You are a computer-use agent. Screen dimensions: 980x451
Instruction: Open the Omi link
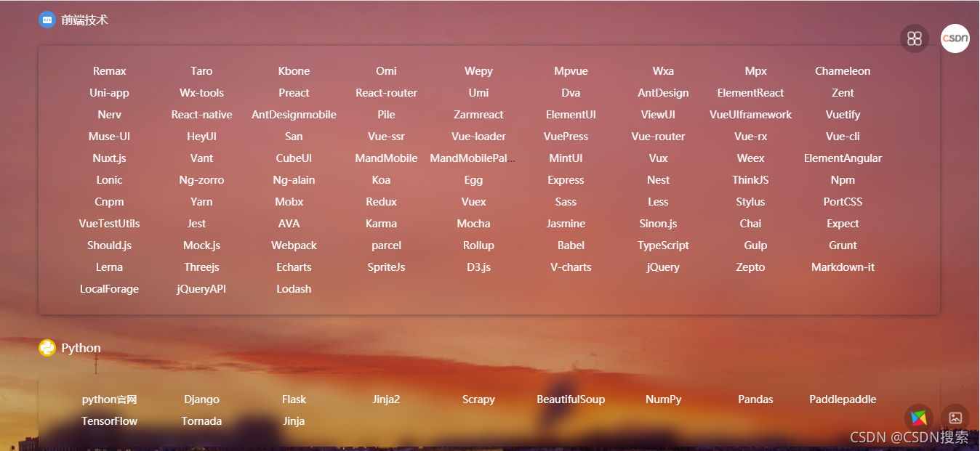[x=387, y=71]
